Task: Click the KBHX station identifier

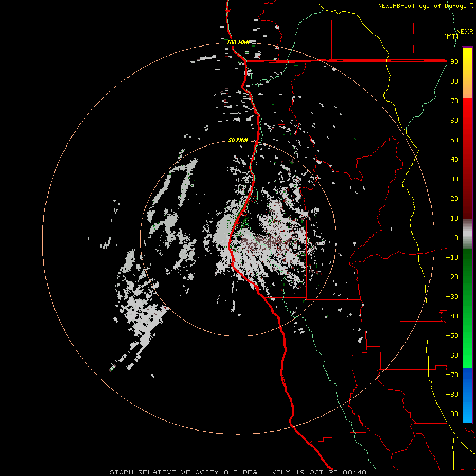Action: [x=280, y=472]
